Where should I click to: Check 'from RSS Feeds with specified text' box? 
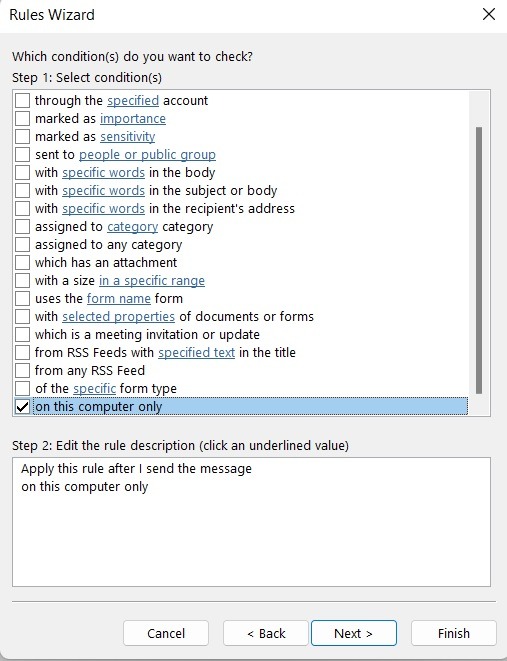22,352
